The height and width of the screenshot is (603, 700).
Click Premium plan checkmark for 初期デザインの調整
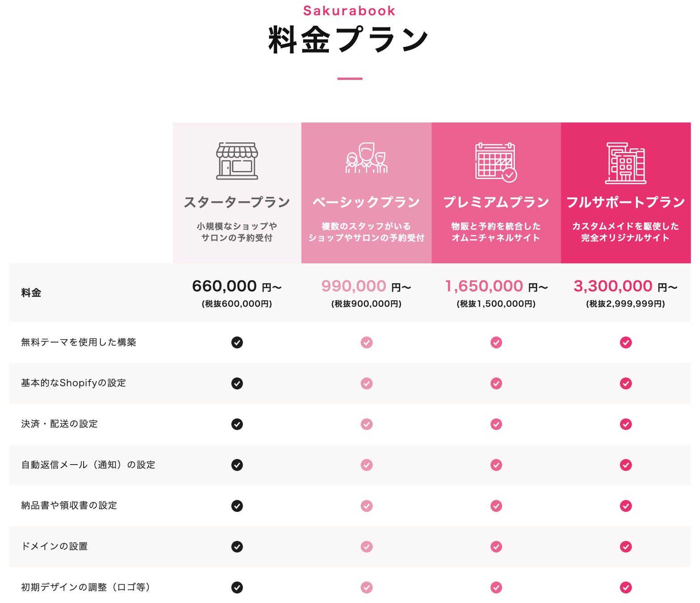pyautogui.click(x=496, y=587)
